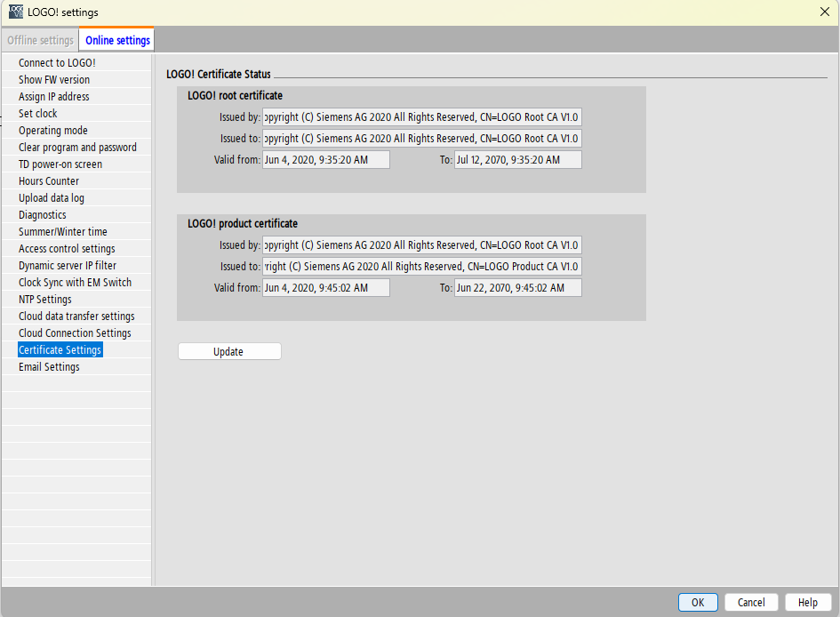Image resolution: width=840 pixels, height=617 pixels.
Task: Select Assign IP address item
Action: (53, 96)
